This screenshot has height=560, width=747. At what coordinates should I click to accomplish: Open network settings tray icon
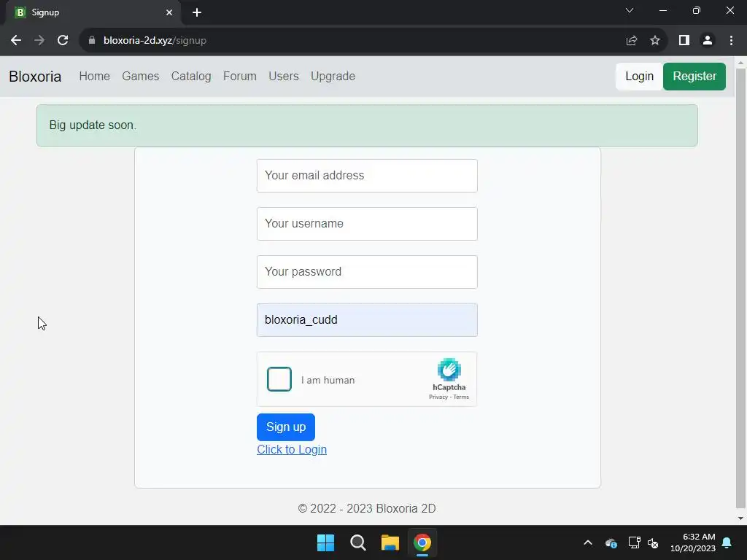634,542
